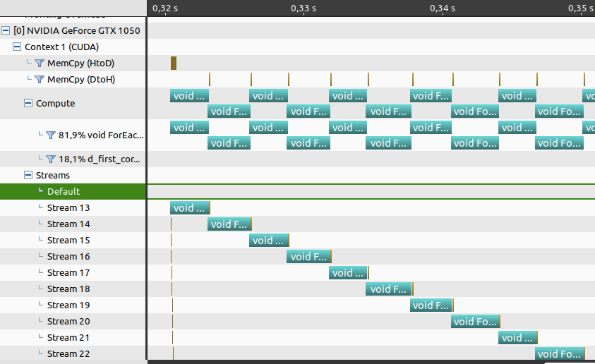This screenshot has height=364, width=595.
Task: Select the Default stream row
Action: tap(73, 191)
